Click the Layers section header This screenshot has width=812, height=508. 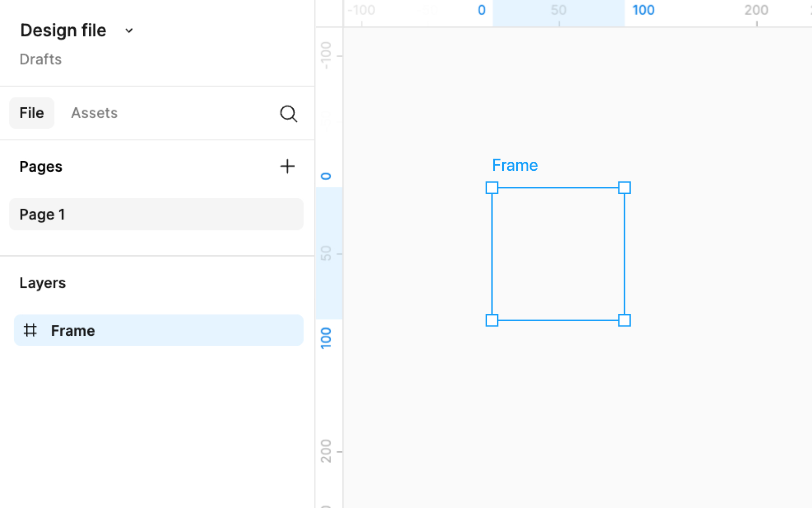[x=42, y=283]
